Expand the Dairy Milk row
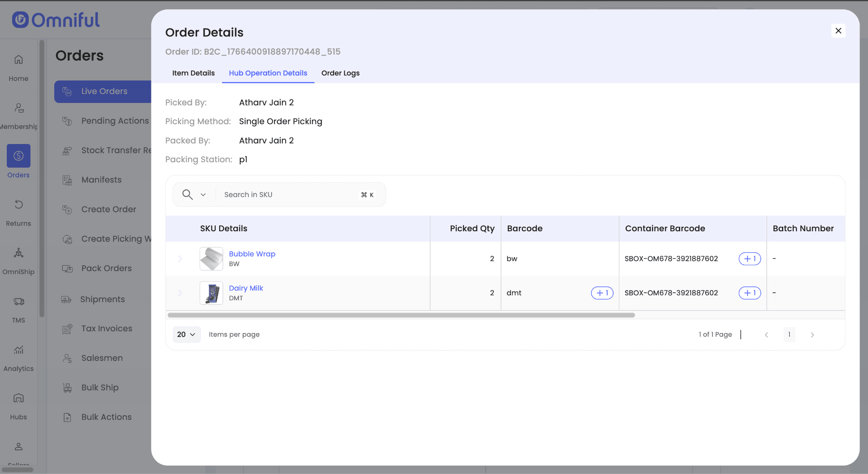This screenshot has height=474, width=868. coord(180,293)
